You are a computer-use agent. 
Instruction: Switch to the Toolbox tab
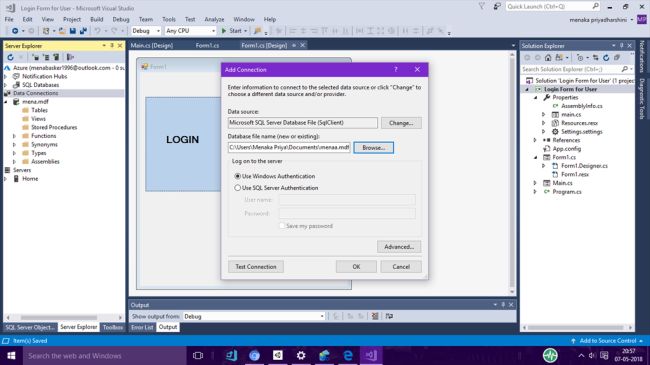point(112,327)
